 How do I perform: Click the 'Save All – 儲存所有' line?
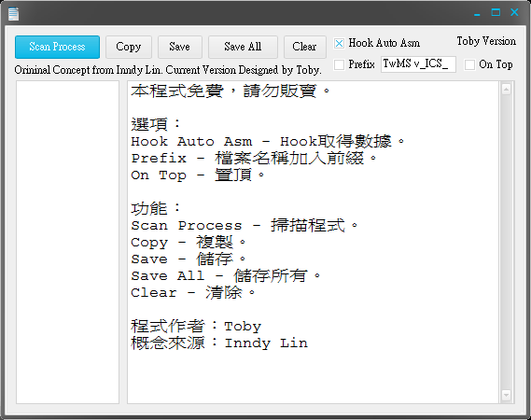coord(226,276)
